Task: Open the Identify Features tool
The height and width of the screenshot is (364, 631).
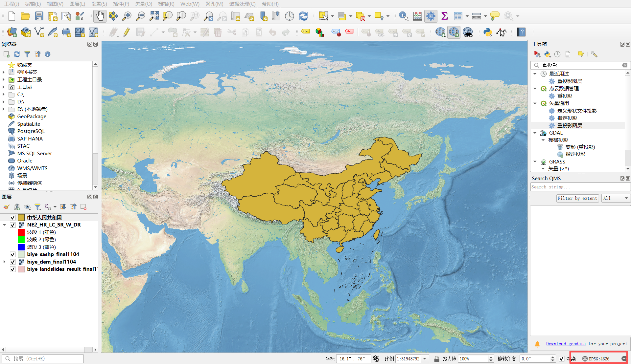Action: (x=403, y=16)
